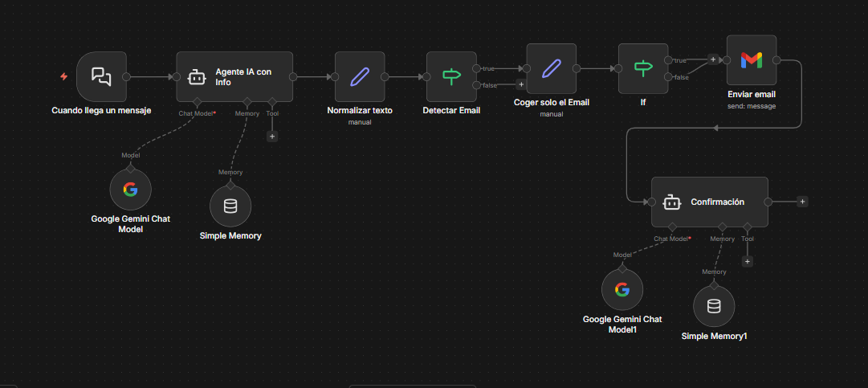Click the Normalizar texto pencil node
The image size is (868, 388).
point(360,77)
